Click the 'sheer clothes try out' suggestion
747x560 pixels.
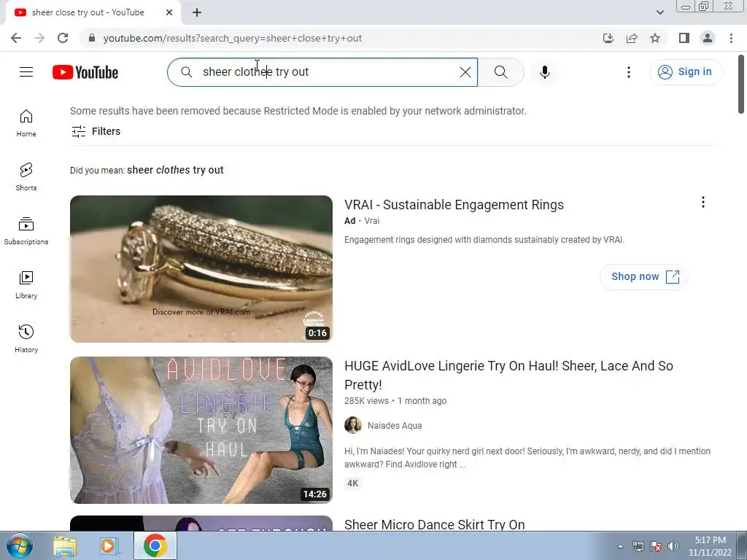point(175,170)
